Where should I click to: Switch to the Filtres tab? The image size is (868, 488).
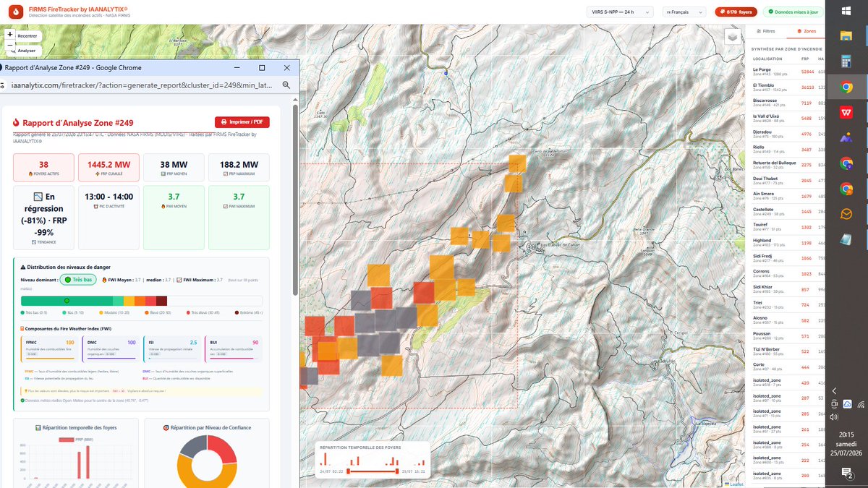[x=766, y=32]
